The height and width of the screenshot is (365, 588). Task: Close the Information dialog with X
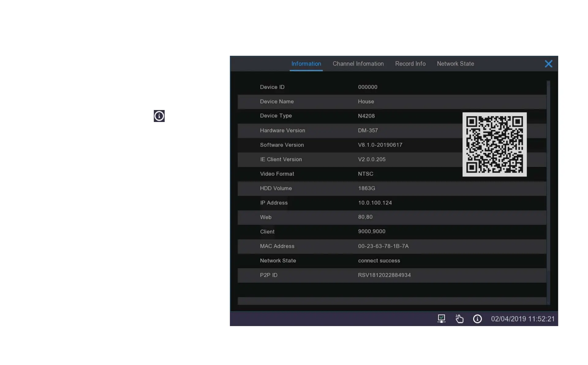pyautogui.click(x=548, y=64)
